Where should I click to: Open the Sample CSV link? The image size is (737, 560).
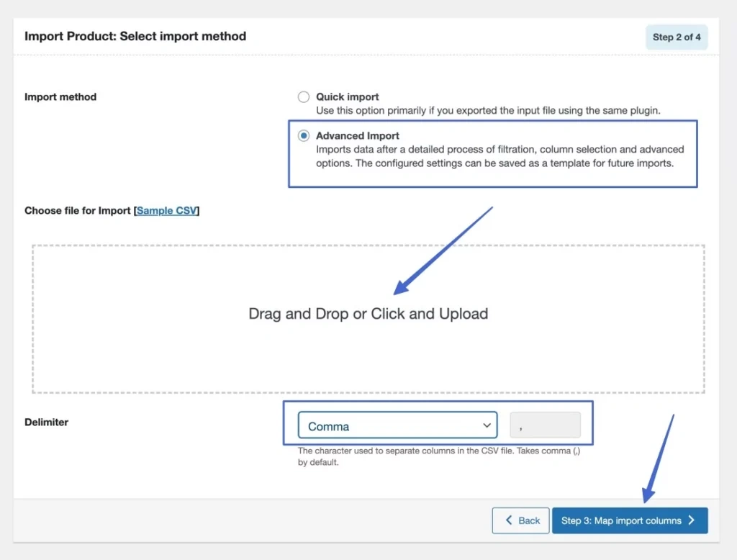[x=166, y=211]
